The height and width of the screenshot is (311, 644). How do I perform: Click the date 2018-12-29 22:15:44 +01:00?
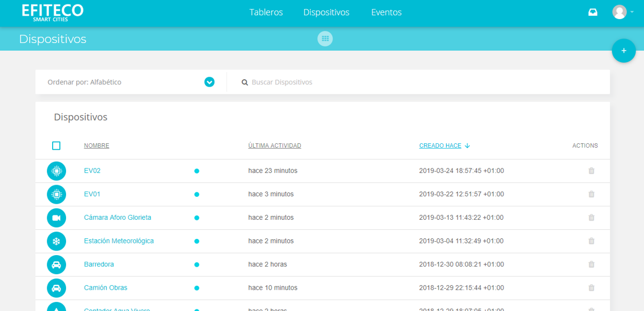click(x=461, y=288)
